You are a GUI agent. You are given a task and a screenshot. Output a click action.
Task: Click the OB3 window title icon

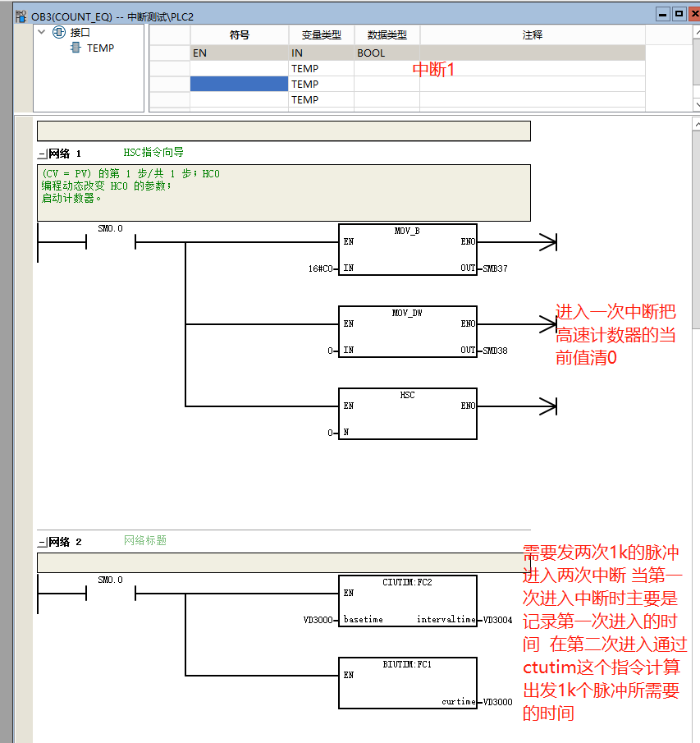21,16
